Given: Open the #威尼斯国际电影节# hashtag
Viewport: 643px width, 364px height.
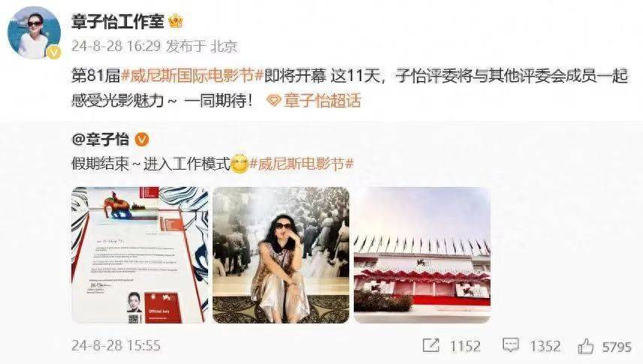Looking at the screenshot, I should pyautogui.click(x=192, y=77).
